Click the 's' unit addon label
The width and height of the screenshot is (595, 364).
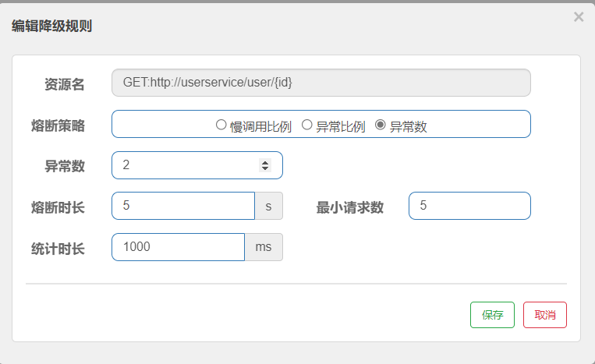coord(269,206)
